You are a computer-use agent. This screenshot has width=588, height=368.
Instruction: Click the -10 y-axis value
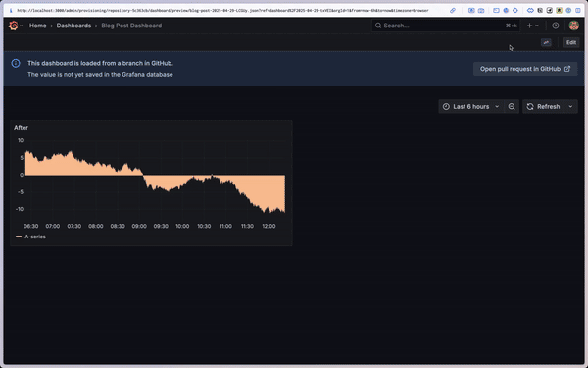(20, 209)
